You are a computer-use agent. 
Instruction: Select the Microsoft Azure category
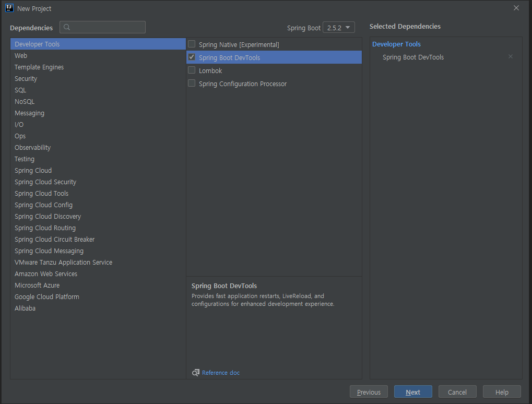98,286
